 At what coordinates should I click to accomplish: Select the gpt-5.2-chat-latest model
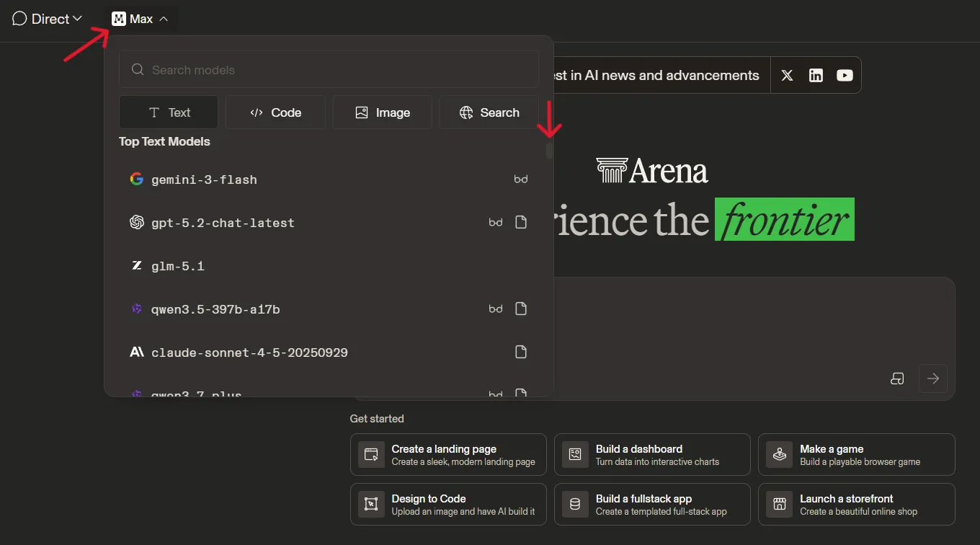coord(329,223)
